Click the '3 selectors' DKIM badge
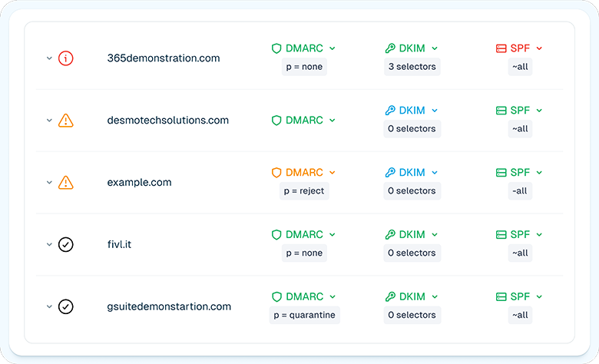 point(412,67)
